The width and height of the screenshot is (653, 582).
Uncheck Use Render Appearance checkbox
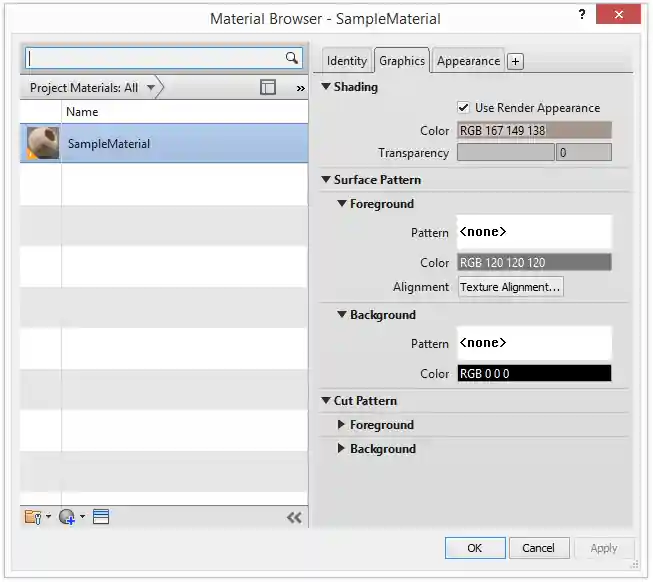click(x=464, y=108)
